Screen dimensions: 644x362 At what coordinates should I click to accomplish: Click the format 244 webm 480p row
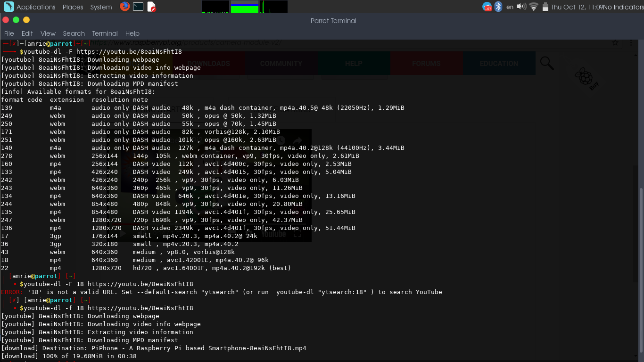pyautogui.click(x=152, y=204)
